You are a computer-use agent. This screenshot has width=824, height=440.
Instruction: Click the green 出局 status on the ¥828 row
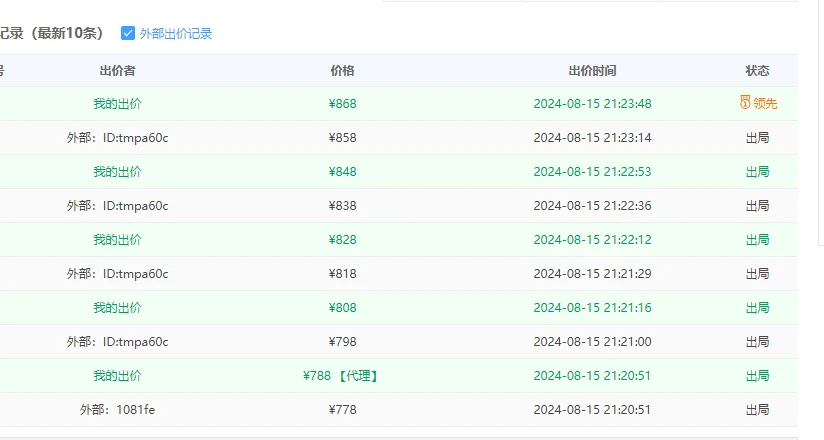(x=757, y=240)
